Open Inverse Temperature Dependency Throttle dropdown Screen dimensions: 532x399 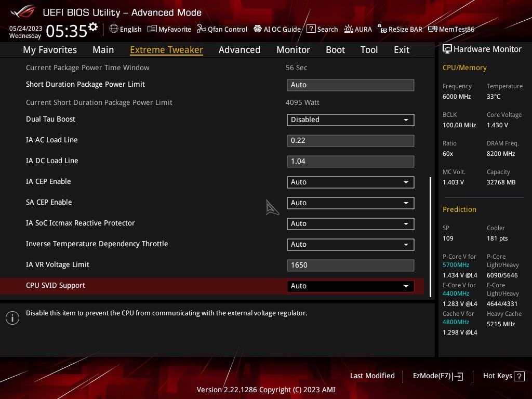[351, 245]
